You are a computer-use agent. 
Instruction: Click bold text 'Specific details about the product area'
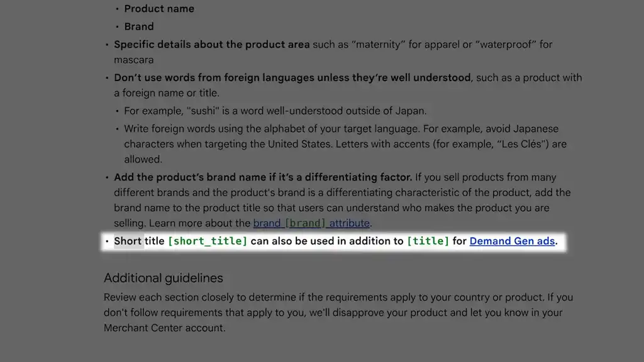[x=211, y=45]
